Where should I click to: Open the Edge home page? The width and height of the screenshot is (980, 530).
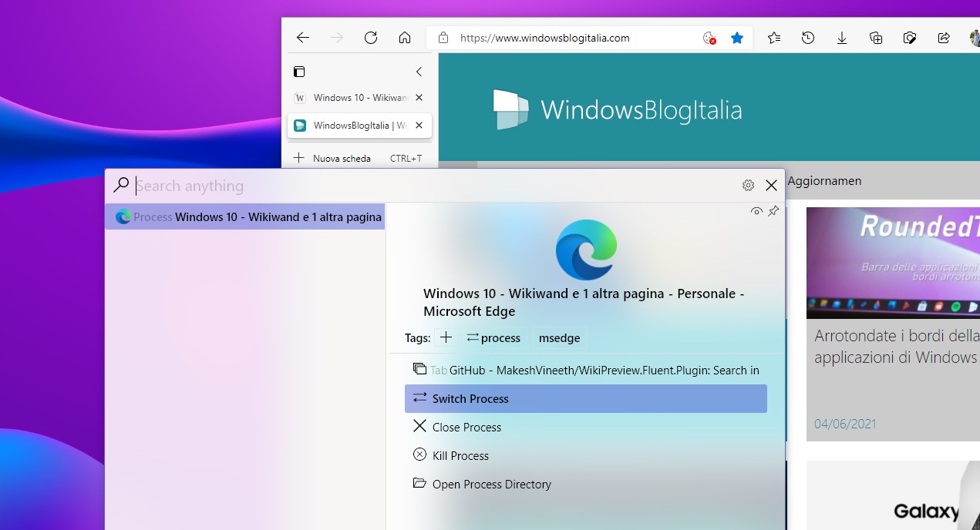404,38
